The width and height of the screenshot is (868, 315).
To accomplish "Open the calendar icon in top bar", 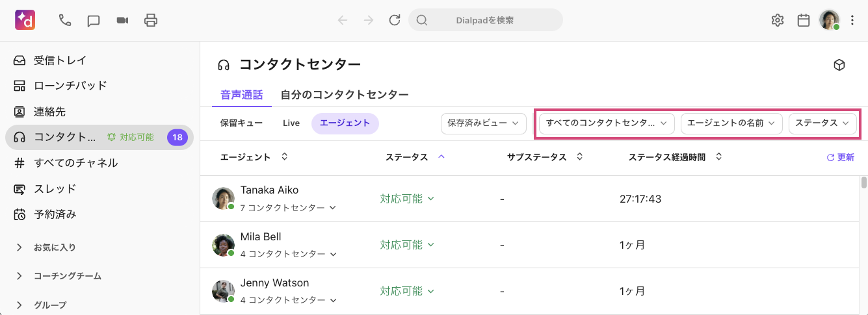I will (x=804, y=20).
